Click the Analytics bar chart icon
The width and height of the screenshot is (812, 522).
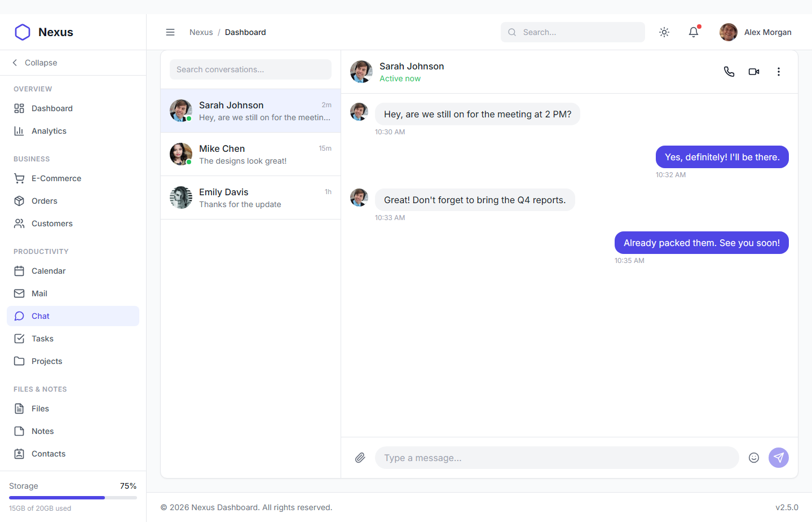pyautogui.click(x=19, y=131)
